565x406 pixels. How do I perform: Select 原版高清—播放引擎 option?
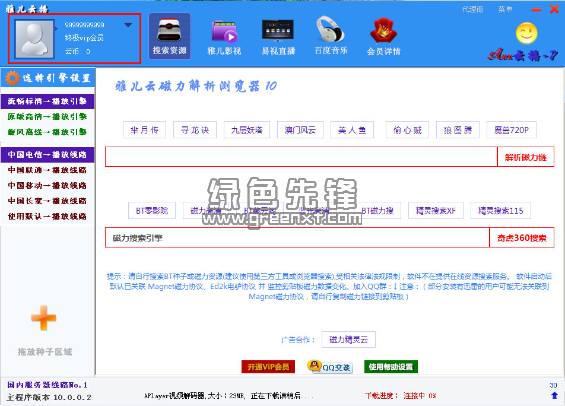pos(47,117)
